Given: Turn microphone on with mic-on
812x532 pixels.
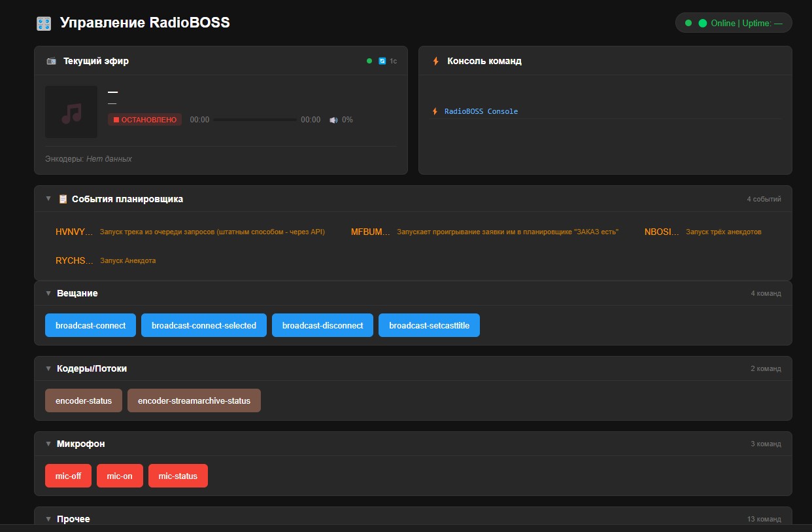Looking at the screenshot, I should (x=120, y=476).
